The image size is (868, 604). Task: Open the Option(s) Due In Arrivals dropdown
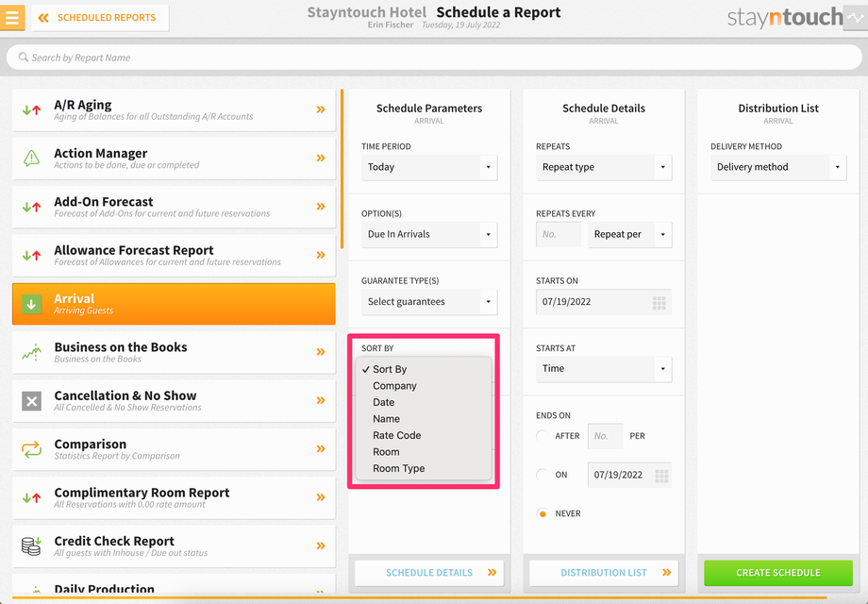[429, 234]
